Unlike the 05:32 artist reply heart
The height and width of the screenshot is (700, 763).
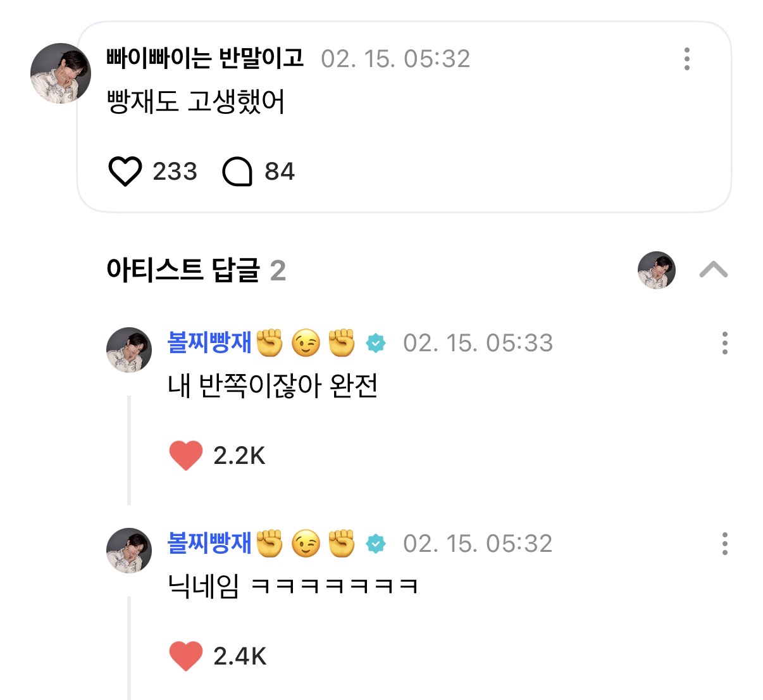pyautogui.click(x=186, y=656)
